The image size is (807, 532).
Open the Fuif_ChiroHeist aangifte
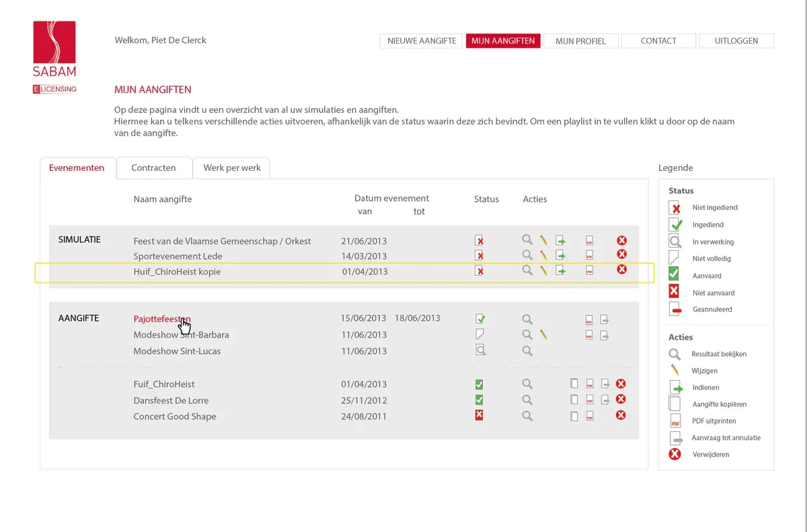164,384
